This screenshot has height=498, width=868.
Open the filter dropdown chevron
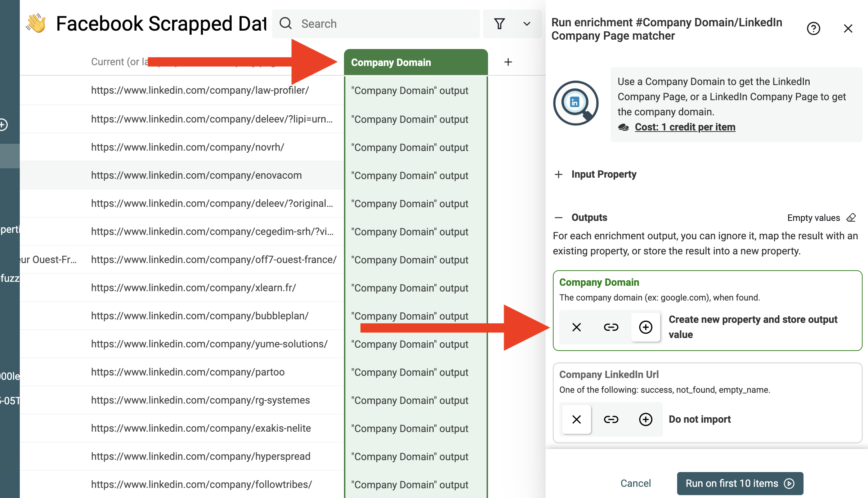pyautogui.click(x=526, y=23)
